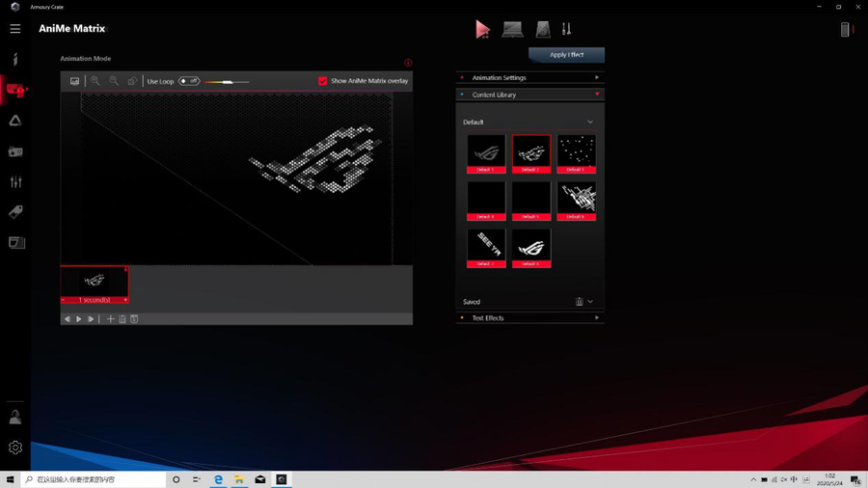This screenshot has height=488, width=868.
Task: Uncheck Show AniMe Matrix overlay
Action: [x=323, y=81]
